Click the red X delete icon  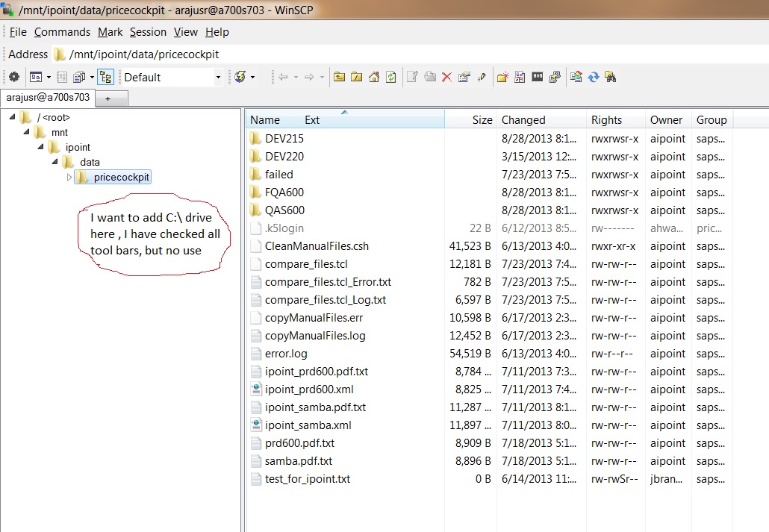click(446, 77)
